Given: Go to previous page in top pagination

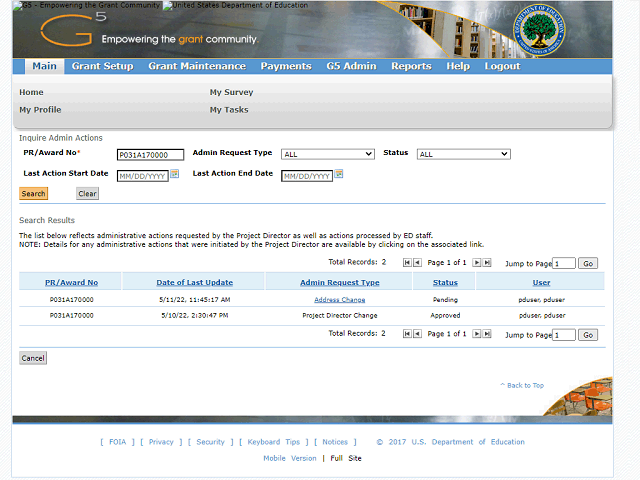Looking at the screenshot, I should [417, 262].
